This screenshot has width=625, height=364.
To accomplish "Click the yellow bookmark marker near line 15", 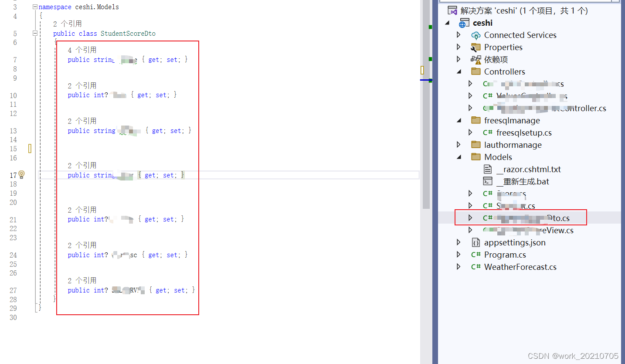I will [x=29, y=149].
